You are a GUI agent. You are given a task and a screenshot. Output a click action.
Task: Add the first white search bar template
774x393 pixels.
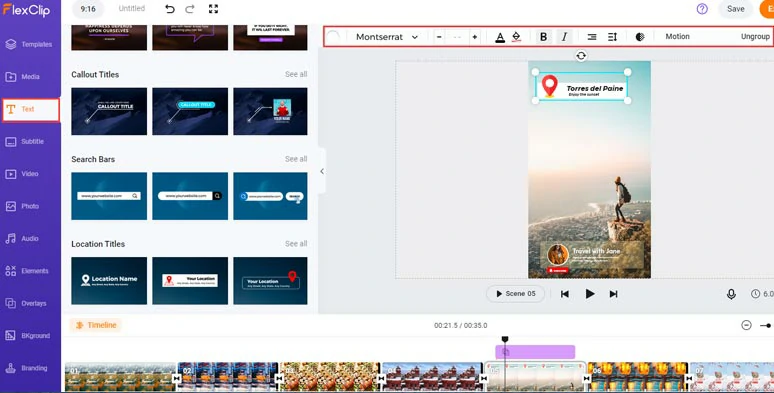click(x=109, y=196)
